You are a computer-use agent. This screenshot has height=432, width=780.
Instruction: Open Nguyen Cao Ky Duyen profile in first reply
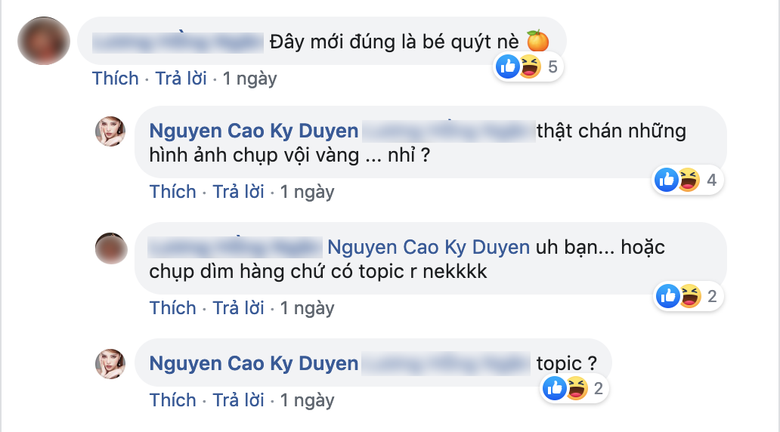click(254, 131)
